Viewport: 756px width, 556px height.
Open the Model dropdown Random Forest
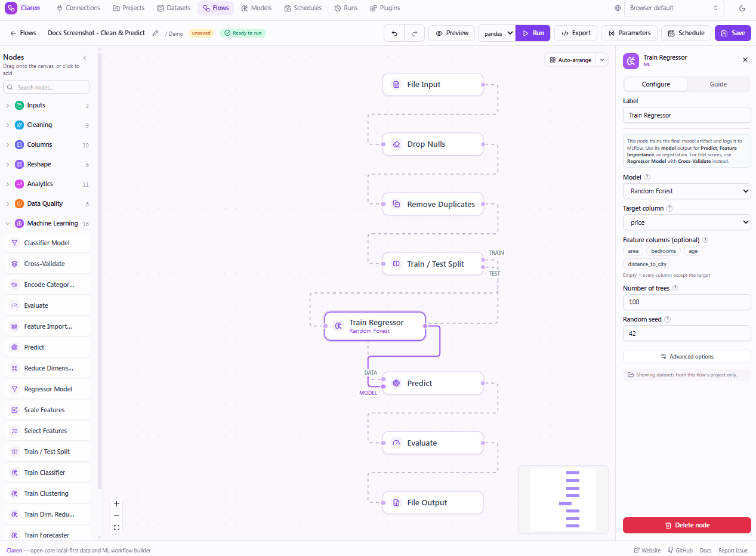point(687,191)
